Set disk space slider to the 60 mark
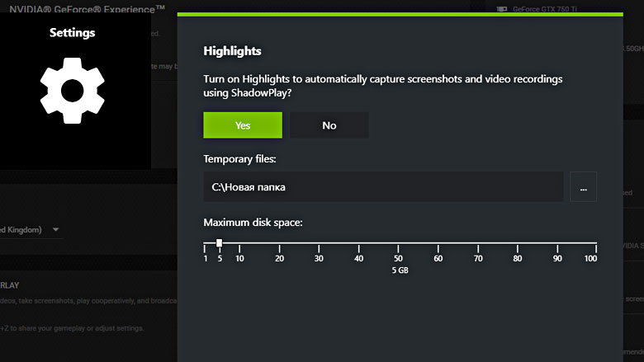The width and height of the screenshot is (644, 362). (438, 243)
